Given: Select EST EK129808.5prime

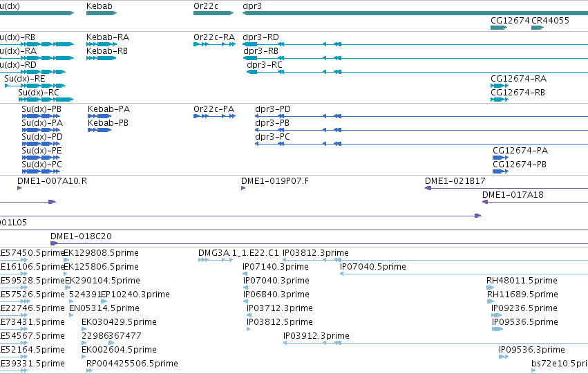Looking at the screenshot, I should (102, 253).
